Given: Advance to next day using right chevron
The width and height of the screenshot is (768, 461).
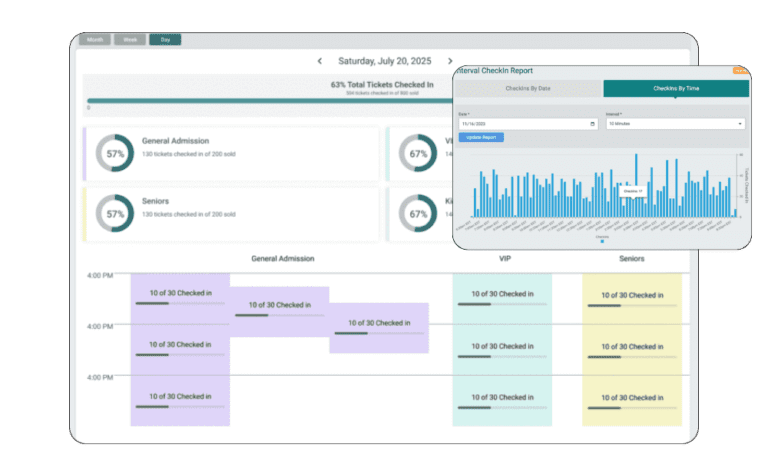Looking at the screenshot, I should point(450,61).
